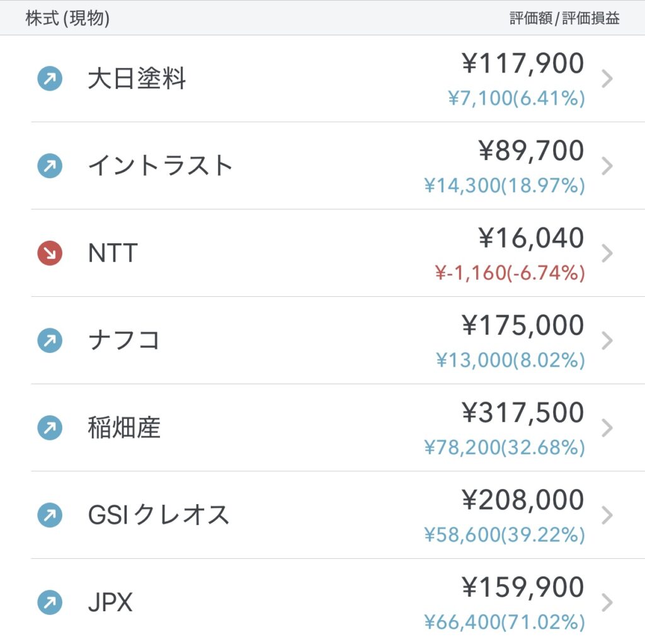
Task: Expand 大日塗料 details via right chevron
Action: (x=607, y=79)
